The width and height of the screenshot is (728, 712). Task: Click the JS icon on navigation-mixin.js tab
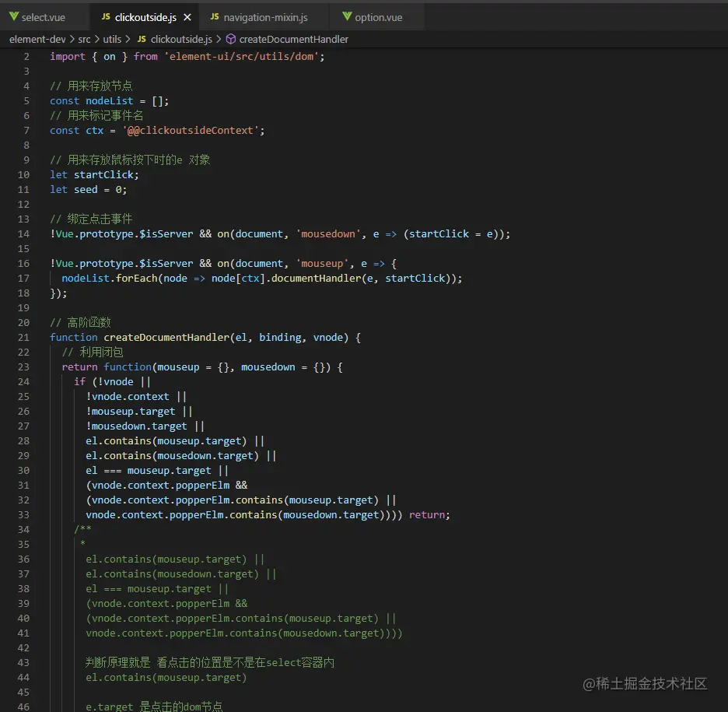tap(215, 16)
